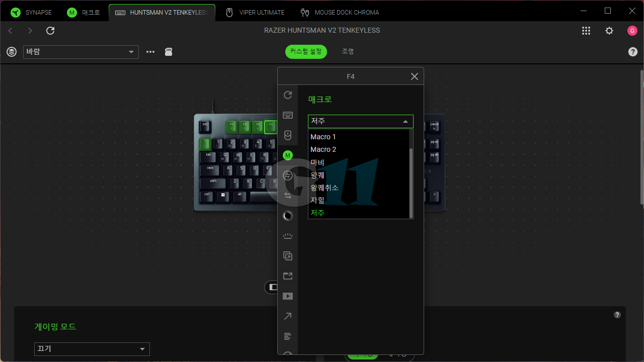Select the pg dn key on keyboard image
The image size is (644, 362).
coord(434,157)
